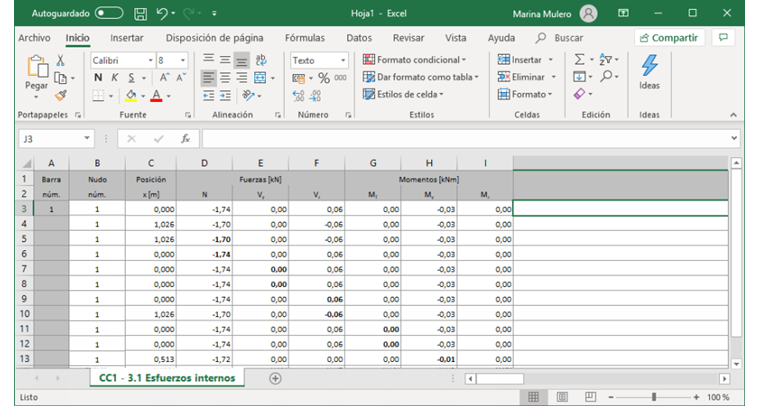Open the Calibri font name dropdown
This screenshot has width=760, height=406.
coord(150,61)
